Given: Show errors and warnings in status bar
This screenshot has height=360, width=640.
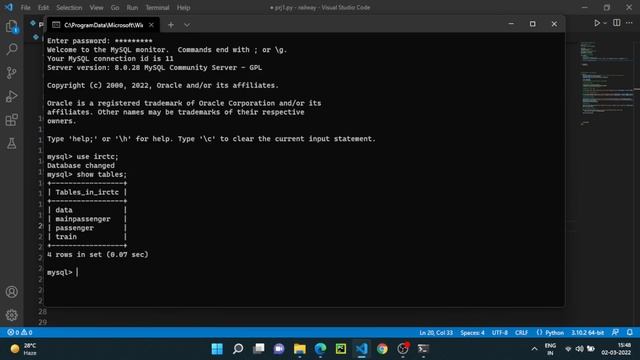Looking at the screenshot, I should (x=20, y=332).
